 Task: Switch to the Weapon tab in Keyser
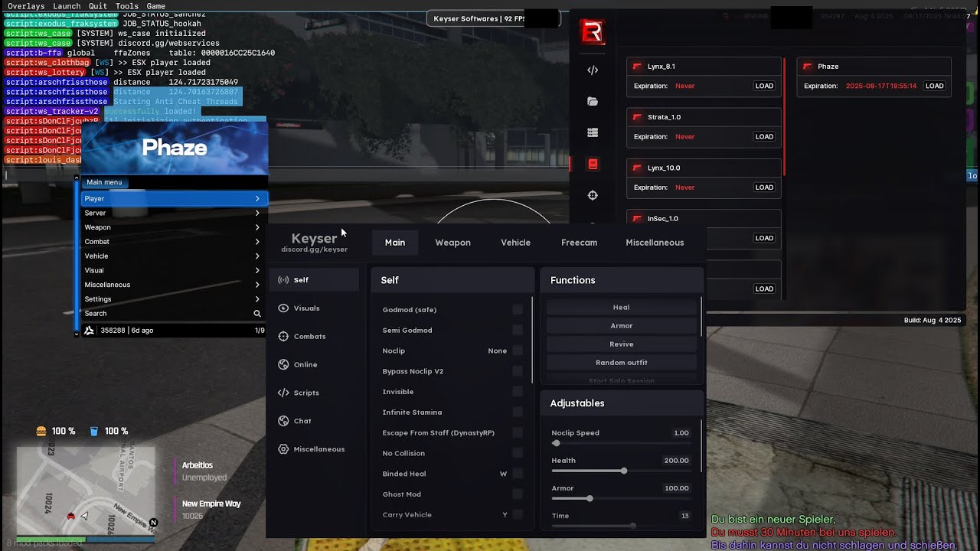(x=453, y=243)
